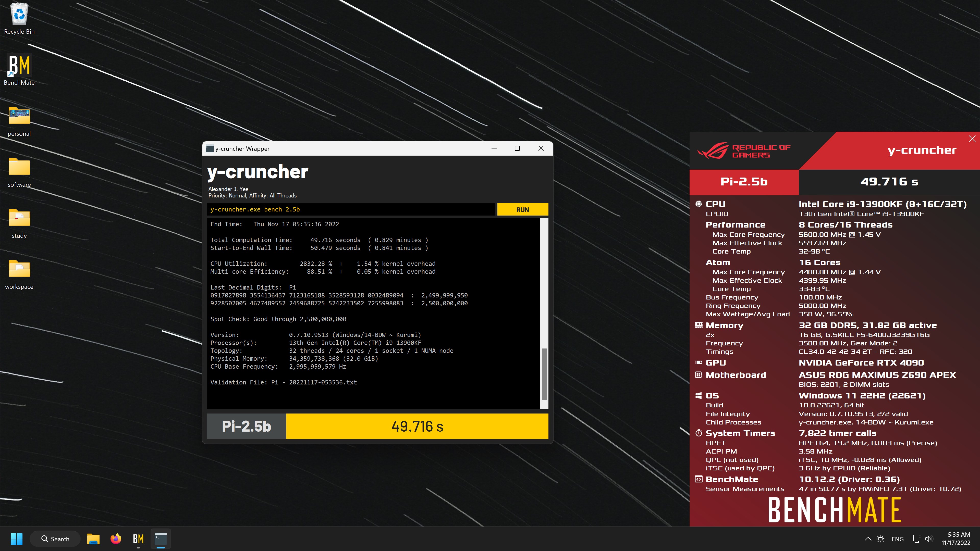Click the 'Windows 11 22H2 (22621)' text
This screenshot has height=551, width=980.
(862, 396)
